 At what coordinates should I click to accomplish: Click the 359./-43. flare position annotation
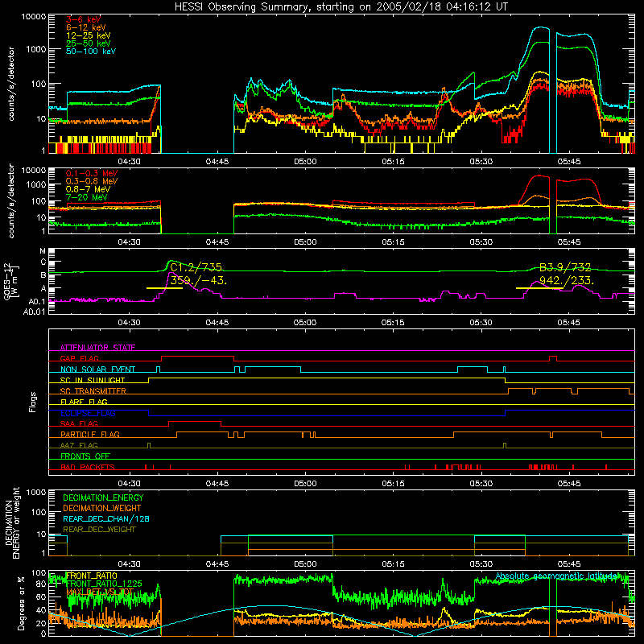198,280
